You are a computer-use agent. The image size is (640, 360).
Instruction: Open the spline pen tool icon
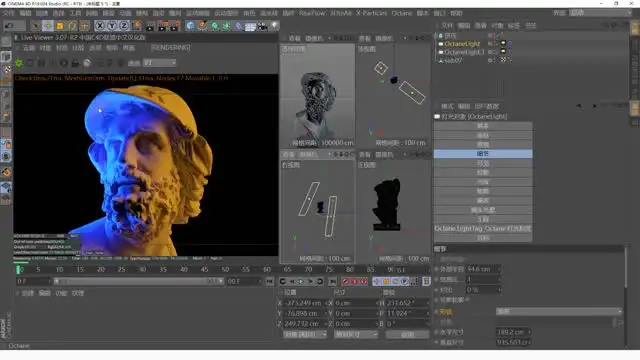(x=202, y=26)
